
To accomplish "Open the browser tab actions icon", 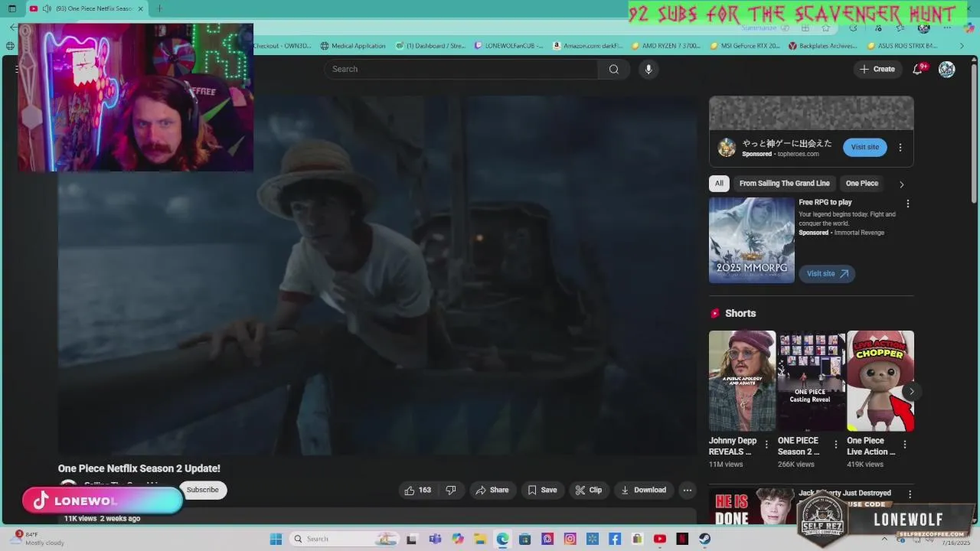I will (12, 8).
